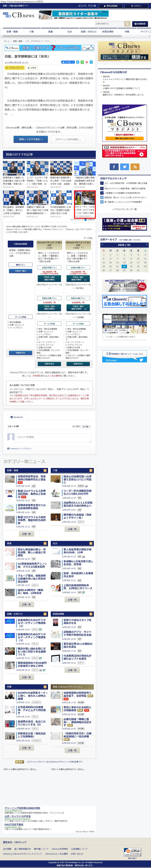This screenshot has height=868, width=151.
Task: Click the RSS icon in the 社会 section header
Action: tap(91, 544)
